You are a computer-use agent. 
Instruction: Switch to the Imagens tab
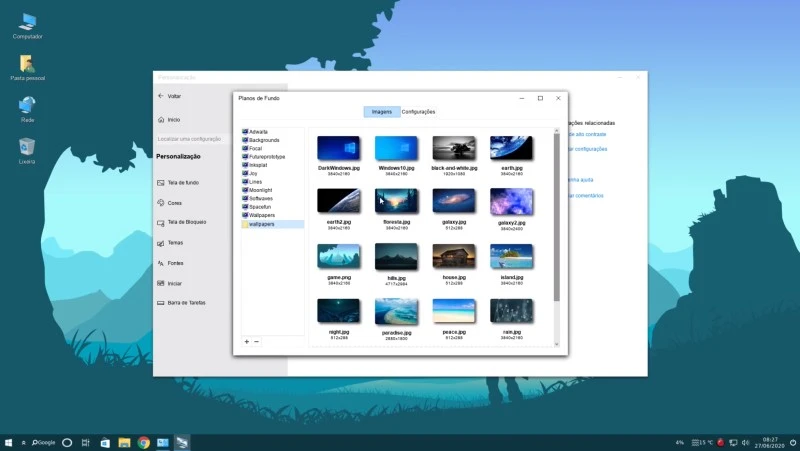[382, 112]
